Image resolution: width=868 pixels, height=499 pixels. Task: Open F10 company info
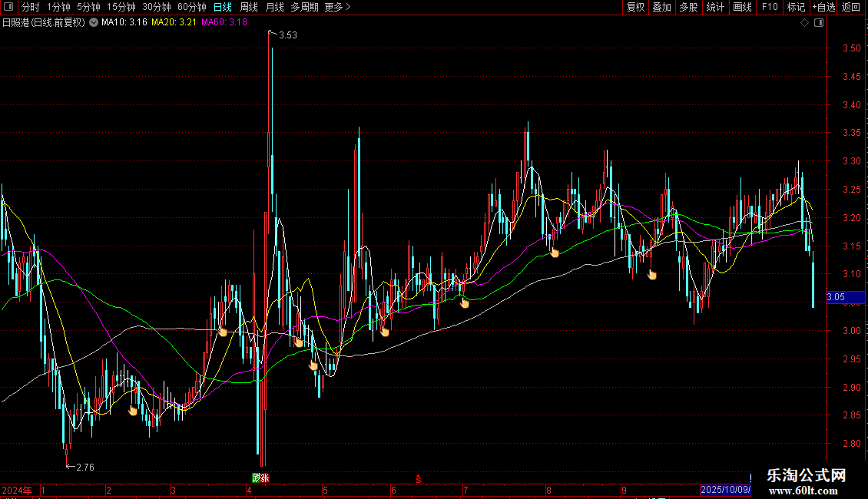tap(770, 7)
